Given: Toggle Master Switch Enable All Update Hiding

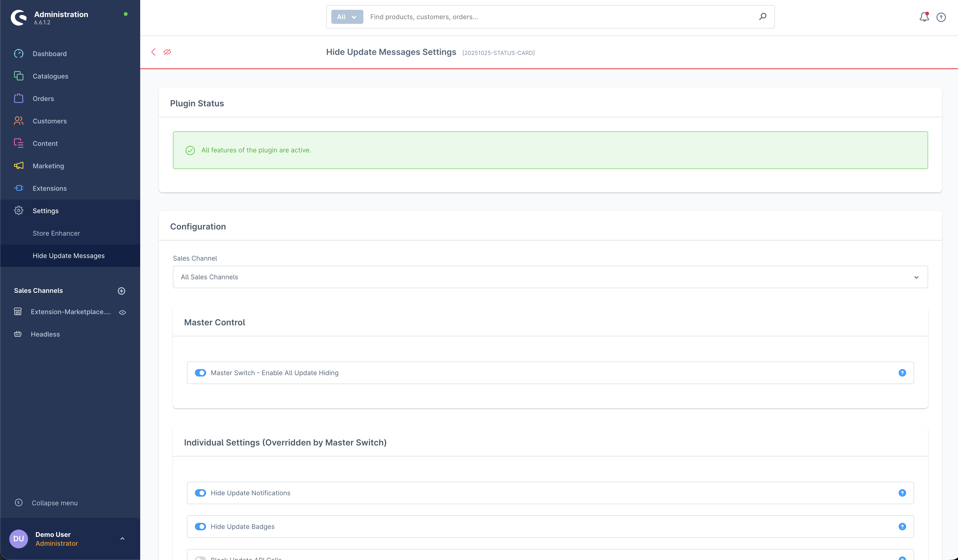Looking at the screenshot, I should (x=200, y=373).
